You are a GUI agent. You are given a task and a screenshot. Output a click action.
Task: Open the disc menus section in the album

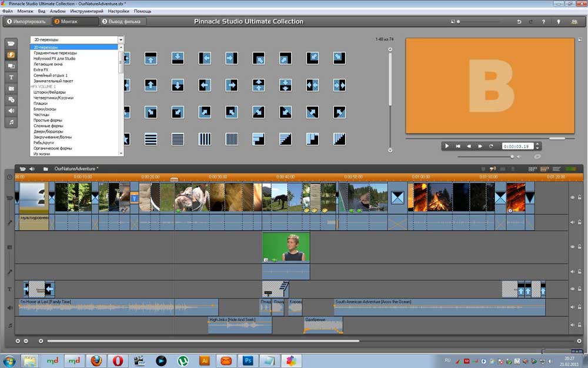(x=11, y=100)
